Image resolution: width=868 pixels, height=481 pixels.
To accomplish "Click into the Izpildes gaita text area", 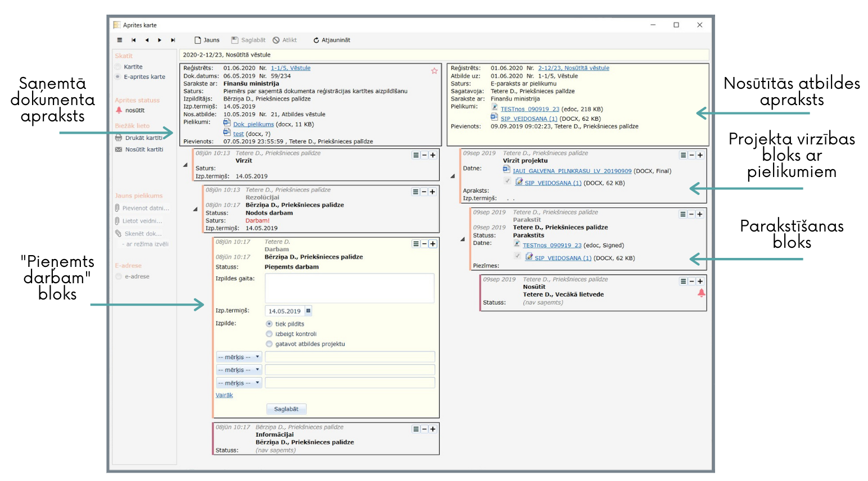I will (349, 288).
